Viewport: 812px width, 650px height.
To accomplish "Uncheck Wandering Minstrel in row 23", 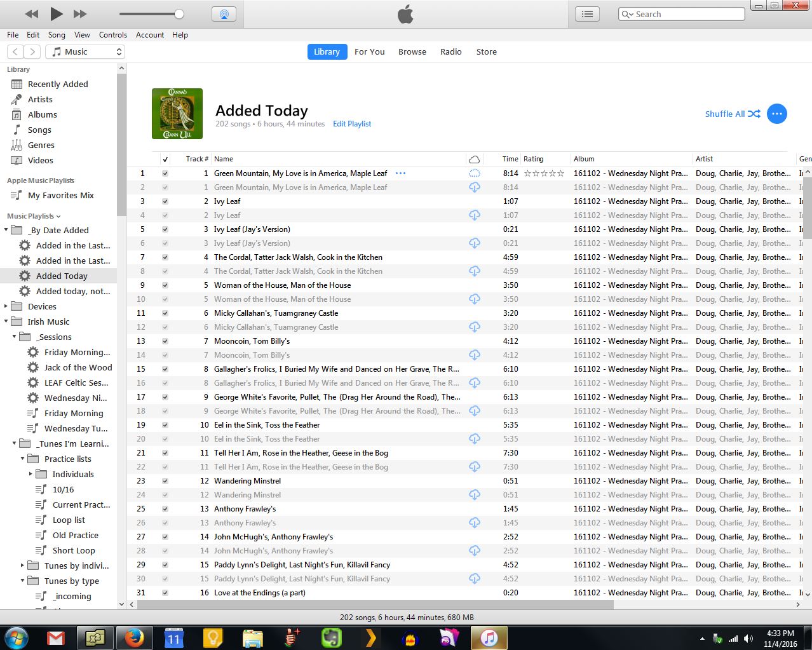I will 165,480.
